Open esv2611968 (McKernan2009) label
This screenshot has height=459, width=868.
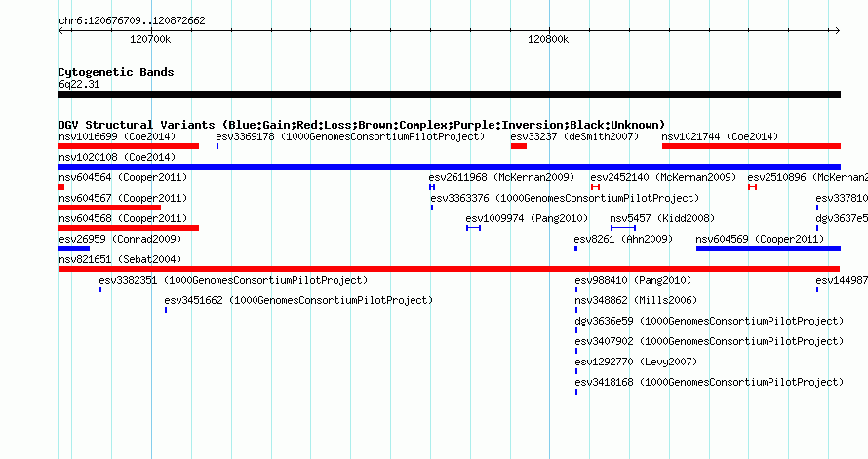click(501, 177)
